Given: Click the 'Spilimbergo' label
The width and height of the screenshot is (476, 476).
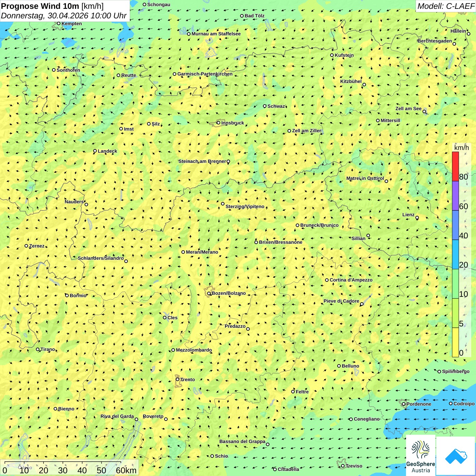Looking at the screenshot, I should (x=456, y=371).
